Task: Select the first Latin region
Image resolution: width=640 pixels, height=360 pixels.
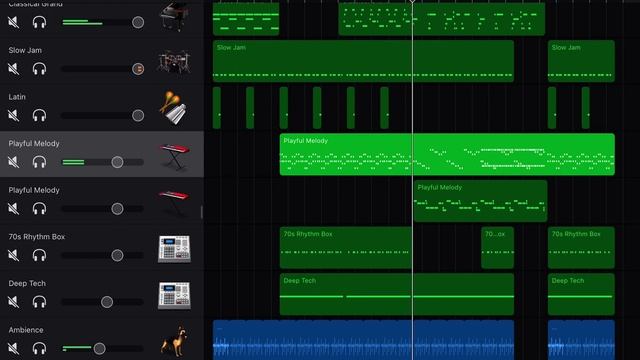Action: pos(217,108)
